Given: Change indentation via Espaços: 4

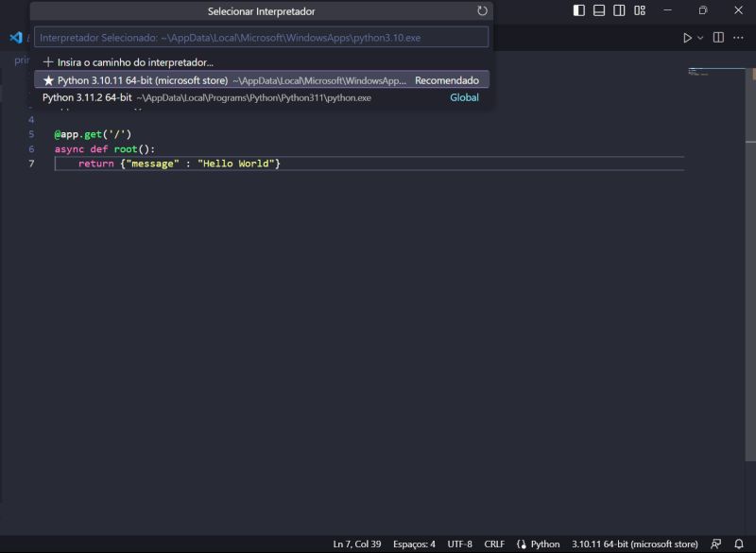Looking at the screenshot, I should point(414,544).
